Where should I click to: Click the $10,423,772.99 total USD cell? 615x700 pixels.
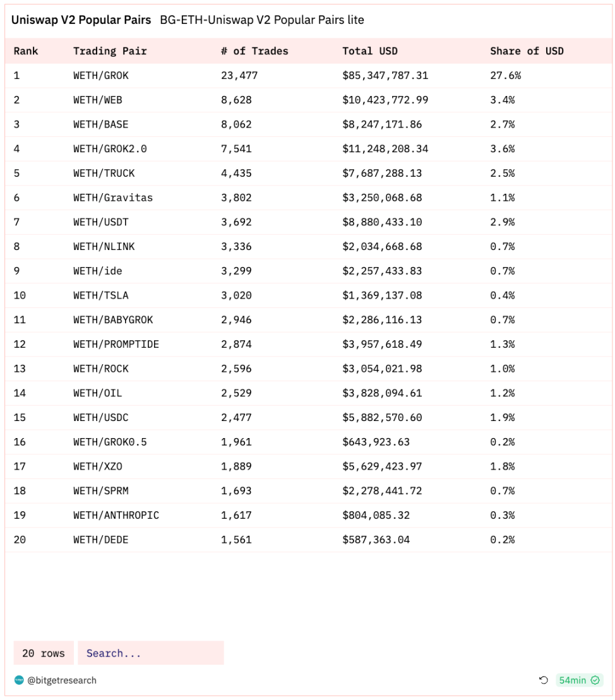[385, 100]
